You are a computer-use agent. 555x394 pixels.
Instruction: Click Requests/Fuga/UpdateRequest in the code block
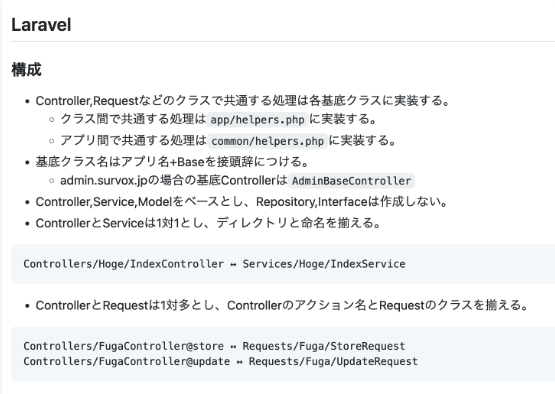pyautogui.click(x=333, y=361)
